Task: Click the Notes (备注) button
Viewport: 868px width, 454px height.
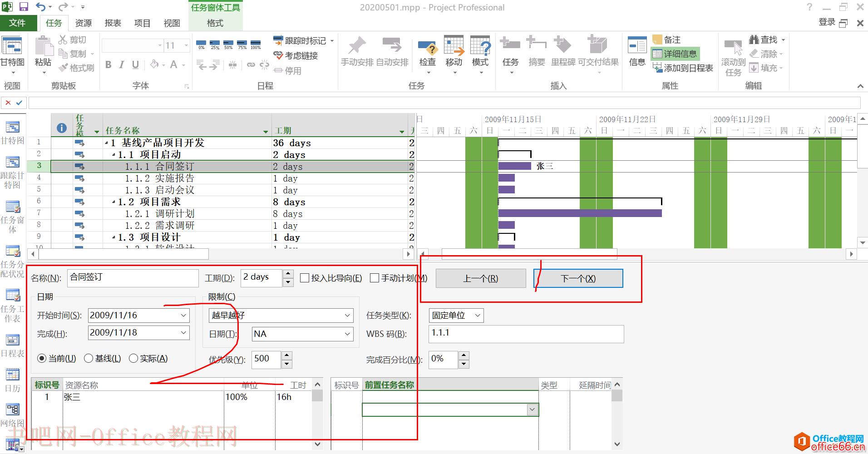Action: (x=667, y=40)
